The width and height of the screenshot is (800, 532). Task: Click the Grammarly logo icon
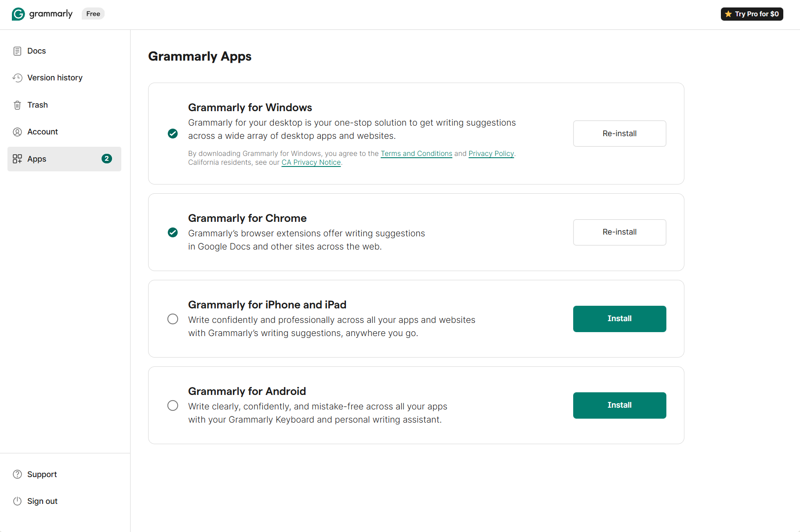18,14
